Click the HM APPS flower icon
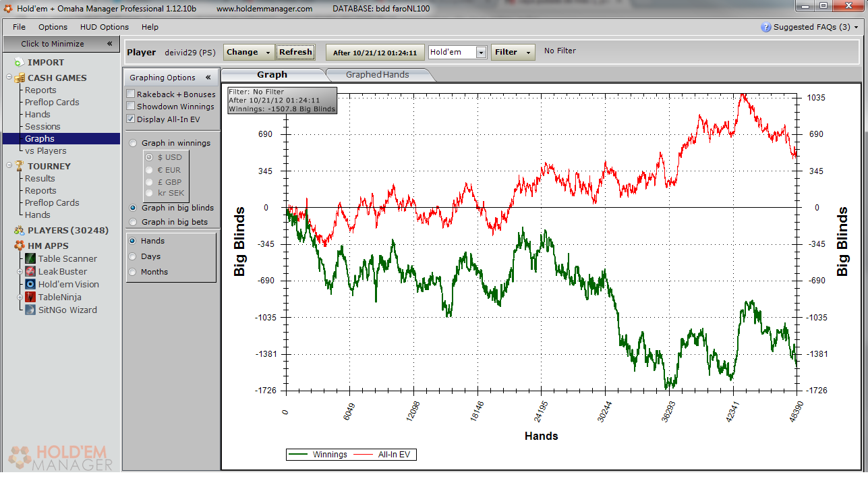The width and height of the screenshot is (868, 483). 20,246
